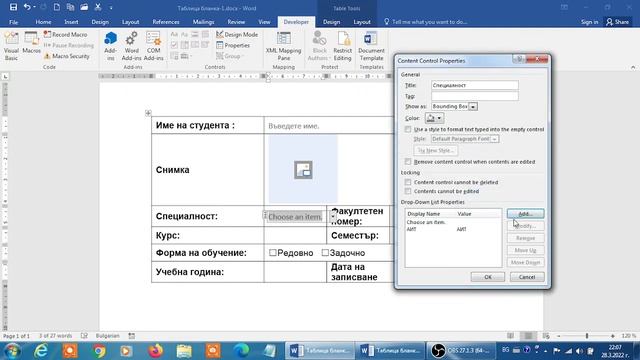This screenshot has height=360, width=640.
Task: Click 'Въведете име.' placeholder text
Action: click(x=293, y=126)
